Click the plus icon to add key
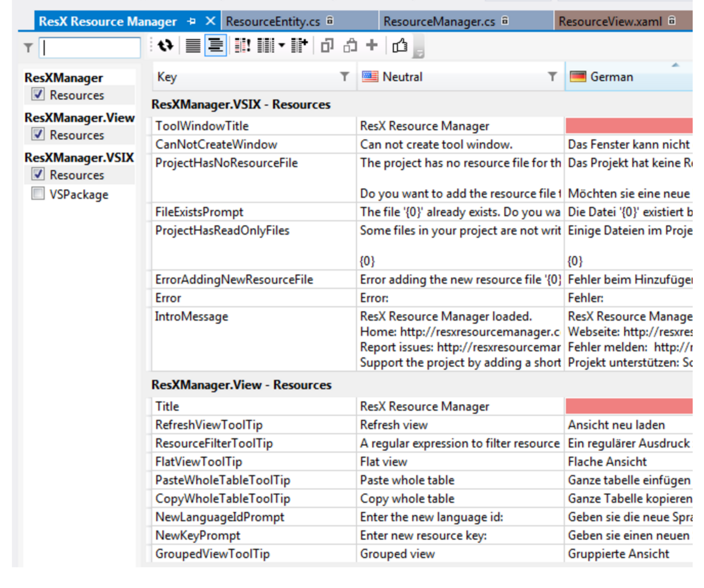 point(372,45)
